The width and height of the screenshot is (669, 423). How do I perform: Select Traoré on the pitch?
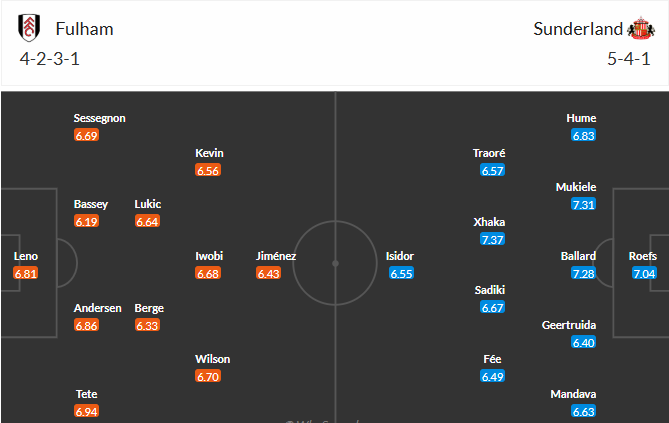coord(489,153)
